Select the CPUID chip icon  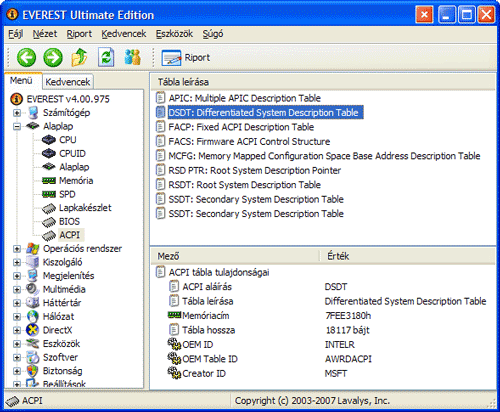click(49, 153)
